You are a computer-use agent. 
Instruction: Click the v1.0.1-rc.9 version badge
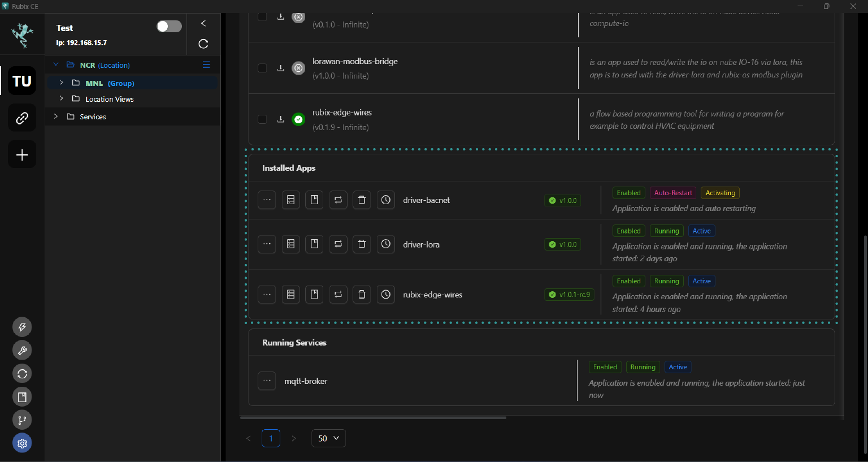(569, 295)
